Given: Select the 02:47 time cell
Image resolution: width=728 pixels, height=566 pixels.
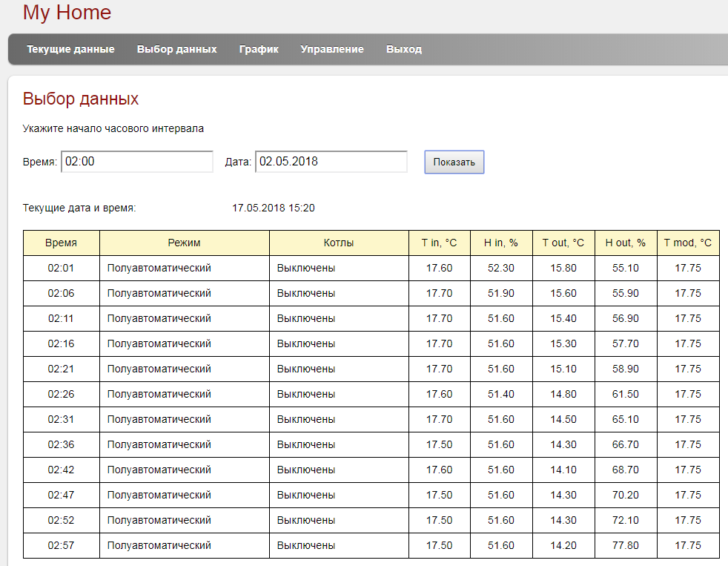Looking at the screenshot, I should [61, 495].
